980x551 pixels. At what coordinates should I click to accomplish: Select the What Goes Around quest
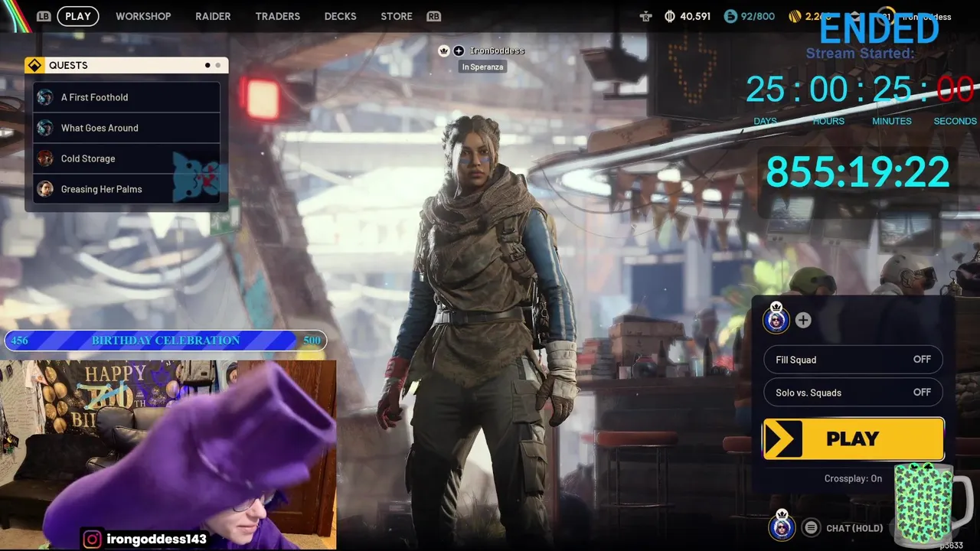pyautogui.click(x=126, y=128)
